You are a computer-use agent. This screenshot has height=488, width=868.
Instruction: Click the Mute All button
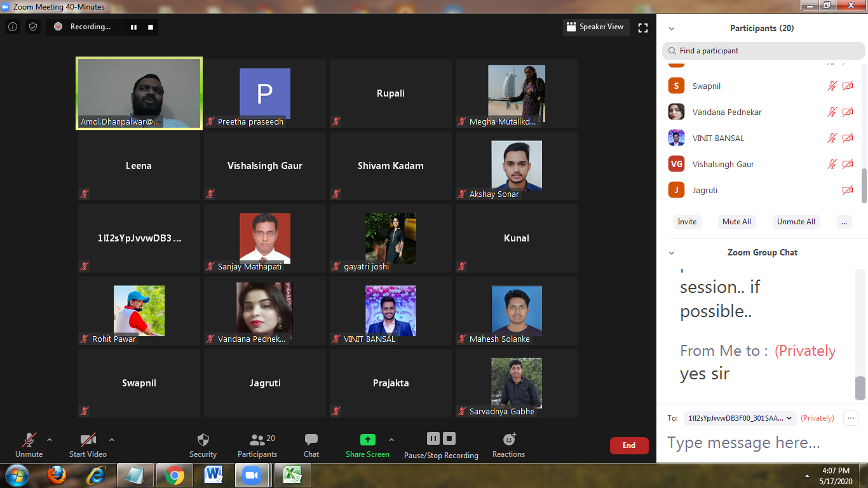point(736,222)
